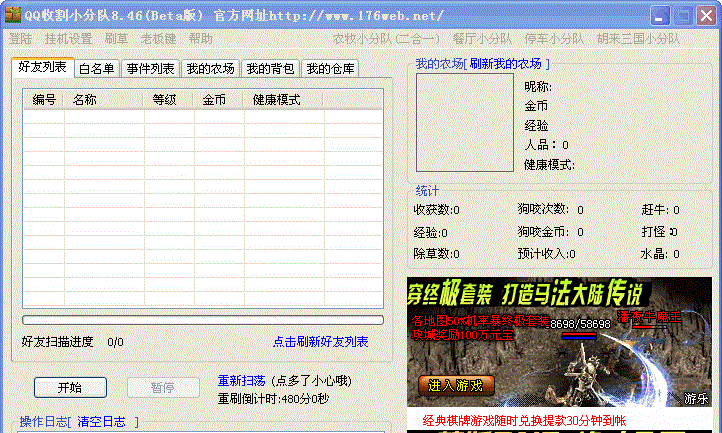Sort by the 编号 column header
722x433 pixels.
pyautogui.click(x=44, y=99)
